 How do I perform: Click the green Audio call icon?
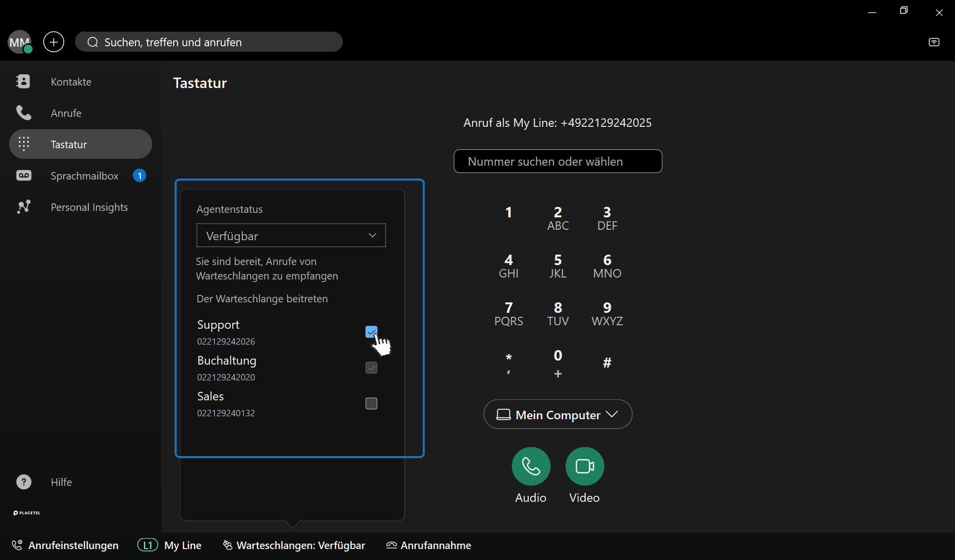(x=531, y=466)
